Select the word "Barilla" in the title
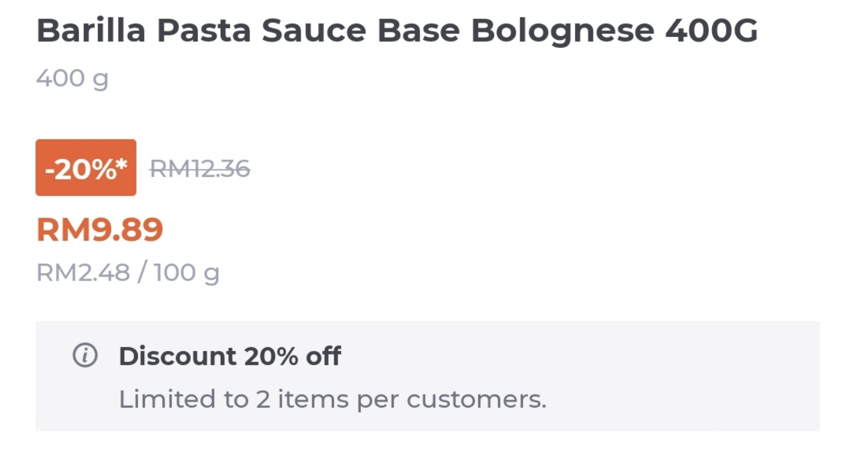This screenshot has height=460, width=868. [x=91, y=31]
